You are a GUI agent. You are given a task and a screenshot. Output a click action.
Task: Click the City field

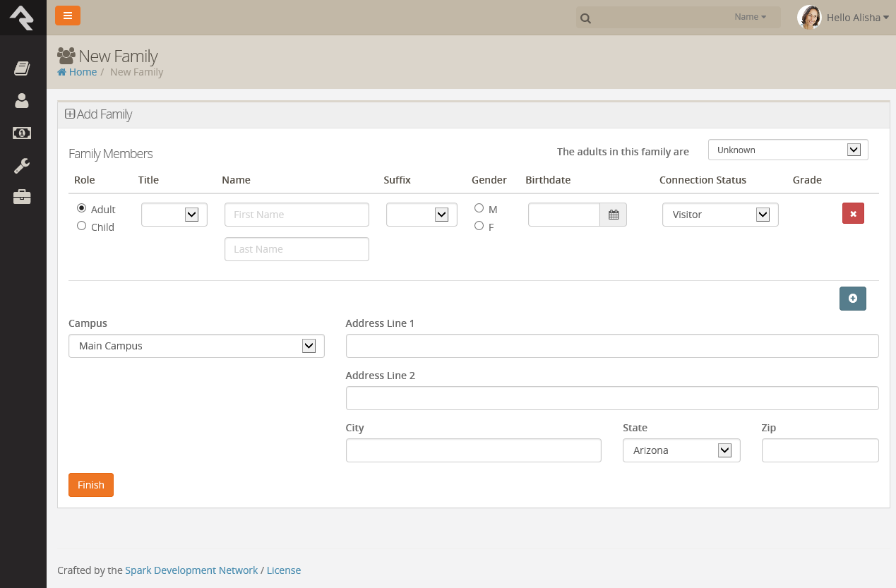[474, 450]
